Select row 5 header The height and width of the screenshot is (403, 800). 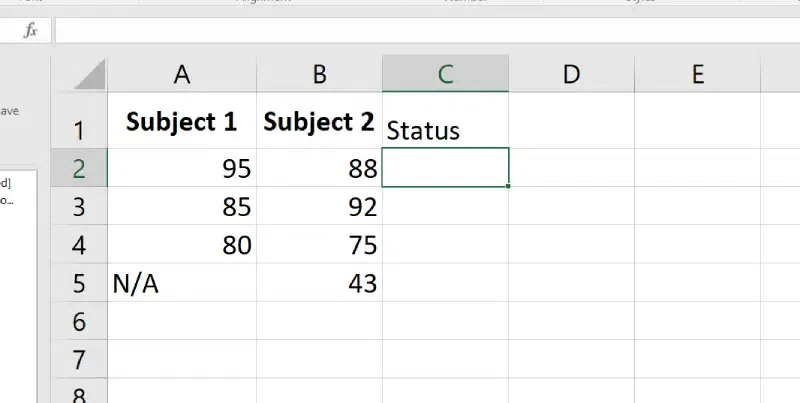[x=79, y=284]
